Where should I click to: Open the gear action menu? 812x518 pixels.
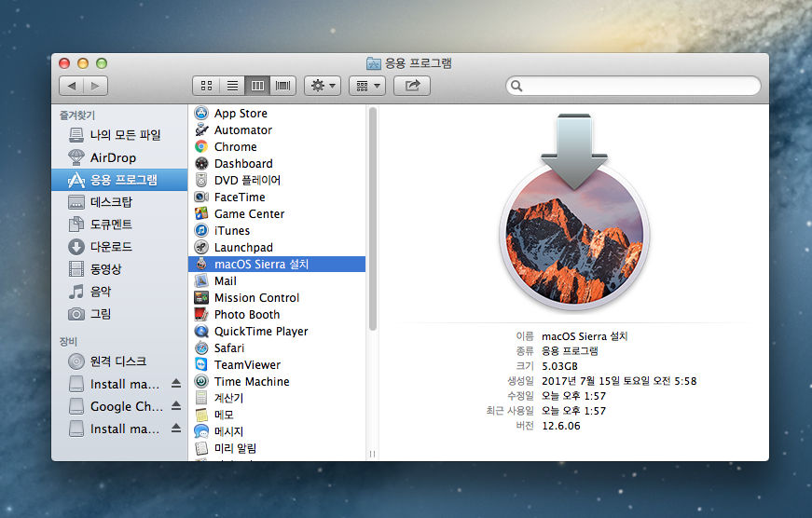click(x=323, y=86)
